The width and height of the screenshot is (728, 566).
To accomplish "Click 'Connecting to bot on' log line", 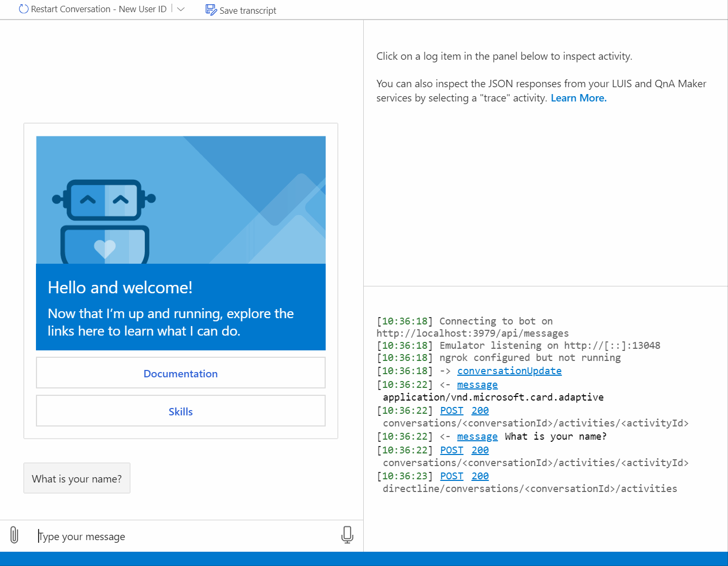I will pos(496,321).
